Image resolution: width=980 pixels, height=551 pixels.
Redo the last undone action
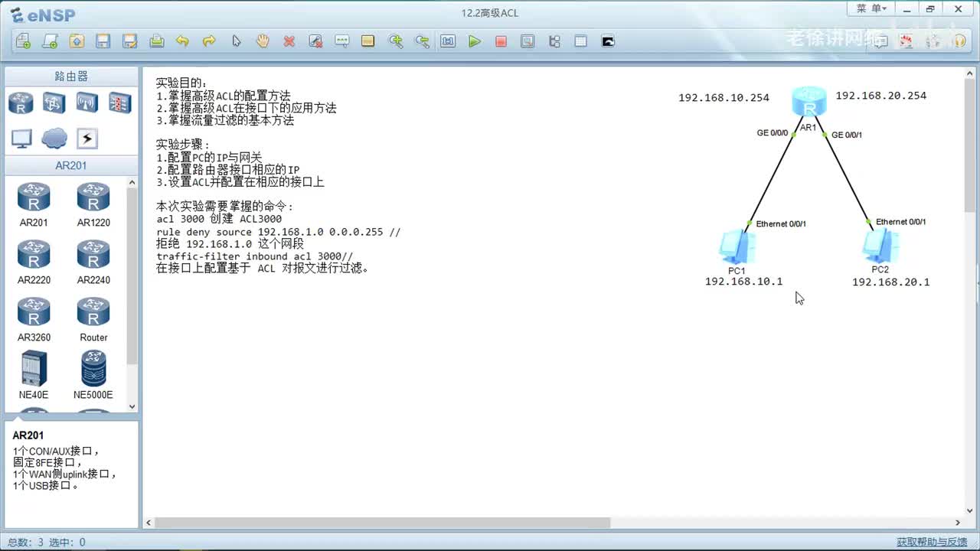point(209,41)
